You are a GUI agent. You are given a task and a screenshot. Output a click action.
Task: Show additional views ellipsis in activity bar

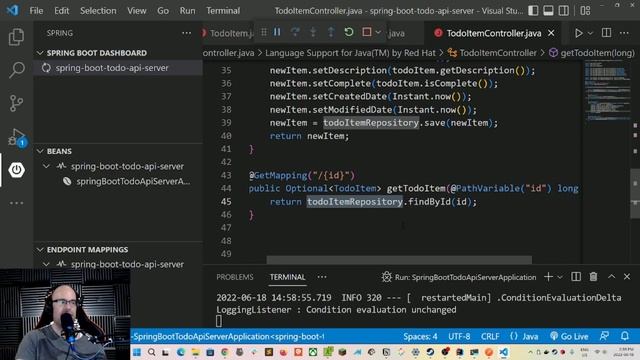pos(16,203)
